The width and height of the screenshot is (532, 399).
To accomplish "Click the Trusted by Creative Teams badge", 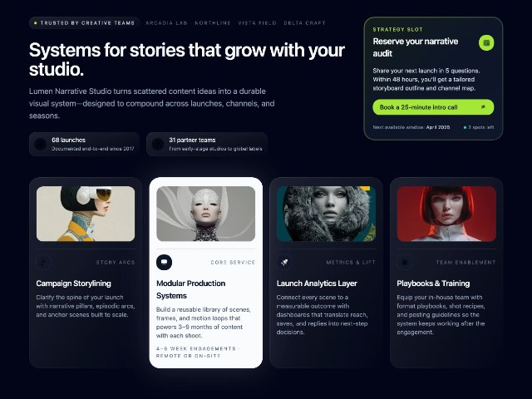I will (x=85, y=23).
